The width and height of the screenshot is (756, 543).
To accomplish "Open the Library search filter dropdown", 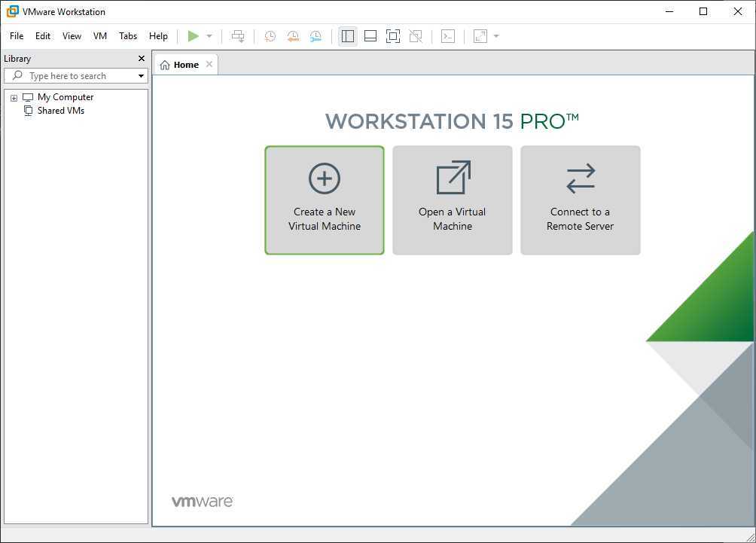I will [x=141, y=76].
